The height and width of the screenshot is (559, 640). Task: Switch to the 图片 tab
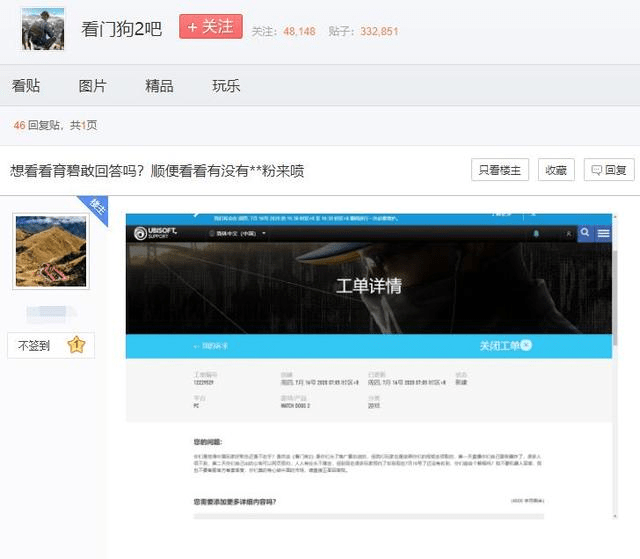[x=92, y=86]
